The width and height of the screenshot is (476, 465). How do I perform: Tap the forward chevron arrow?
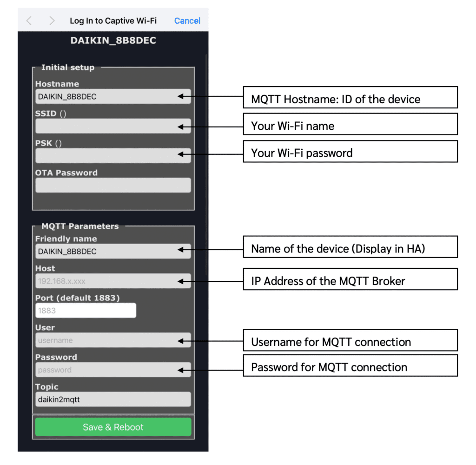[52, 20]
